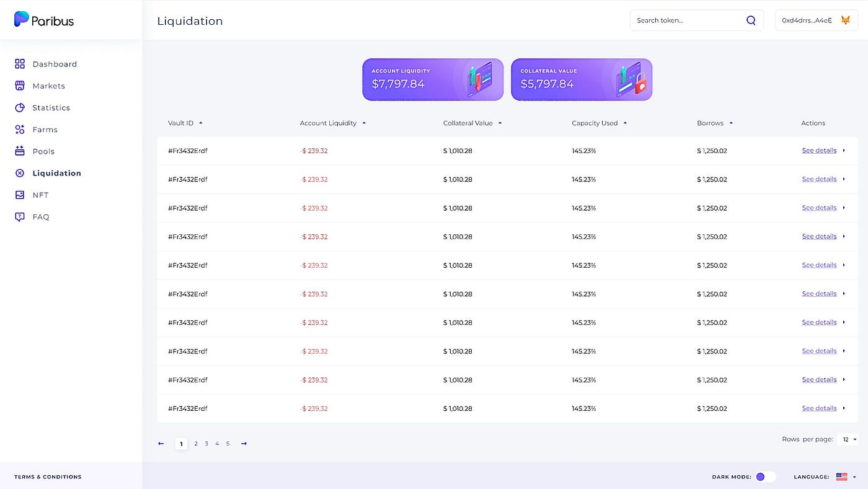Click the NFT image icon in sidebar
The height and width of the screenshot is (489, 868).
(x=20, y=195)
